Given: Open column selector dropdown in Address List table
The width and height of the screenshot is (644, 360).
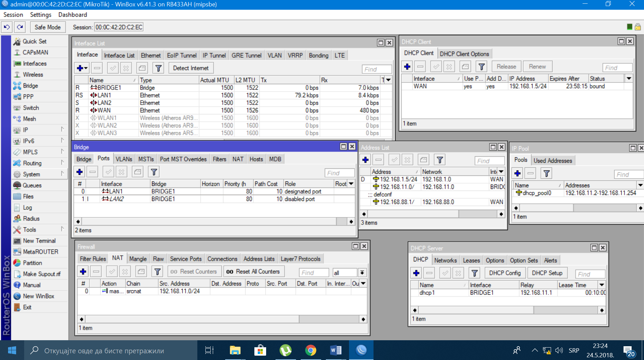Looking at the screenshot, I should pyautogui.click(x=501, y=172).
